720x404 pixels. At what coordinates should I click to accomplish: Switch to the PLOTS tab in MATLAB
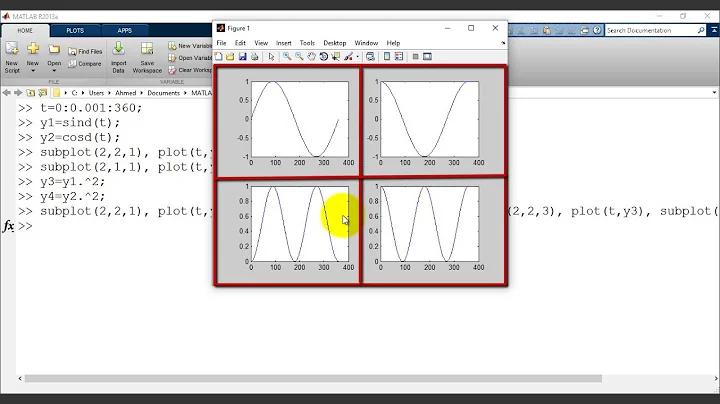pyautogui.click(x=75, y=30)
